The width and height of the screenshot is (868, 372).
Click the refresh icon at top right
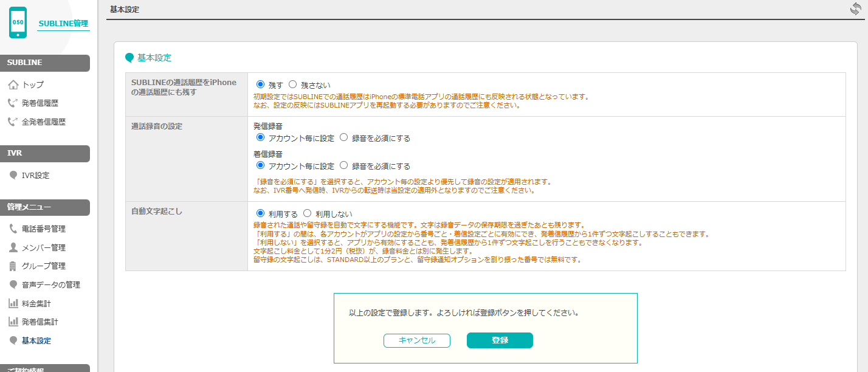pyautogui.click(x=856, y=9)
